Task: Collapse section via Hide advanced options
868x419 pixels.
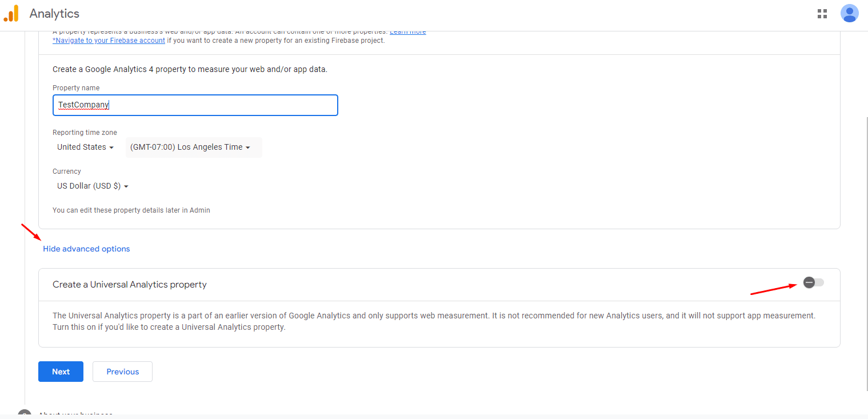Action: [x=86, y=249]
